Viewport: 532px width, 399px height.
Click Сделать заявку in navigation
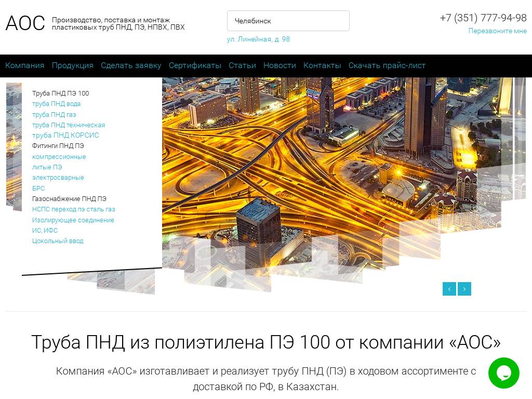tap(130, 65)
